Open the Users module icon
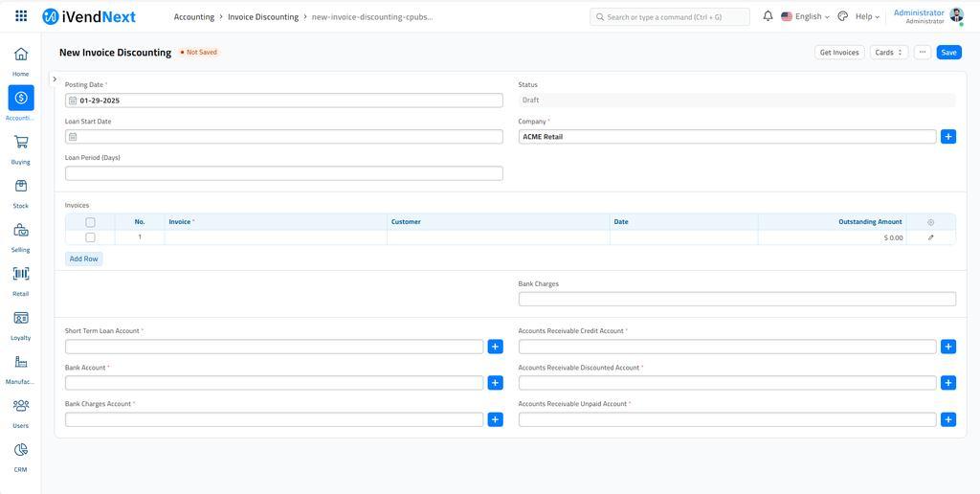Screen dimensions: 980x494 coord(21,406)
